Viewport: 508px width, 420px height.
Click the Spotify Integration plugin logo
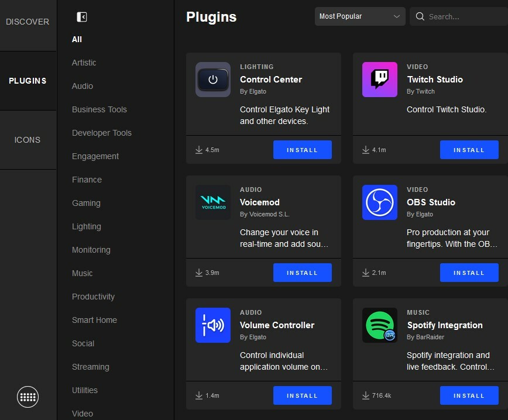(380, 325)
